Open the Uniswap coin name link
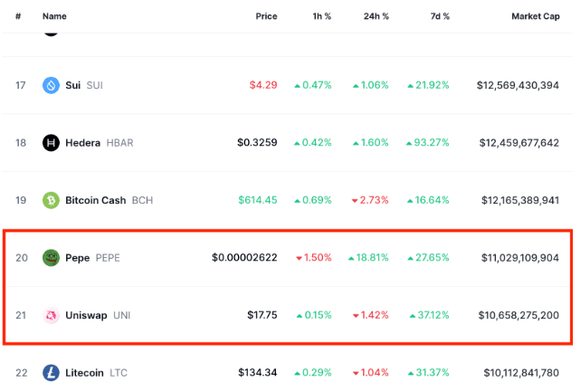 point(86,315)
